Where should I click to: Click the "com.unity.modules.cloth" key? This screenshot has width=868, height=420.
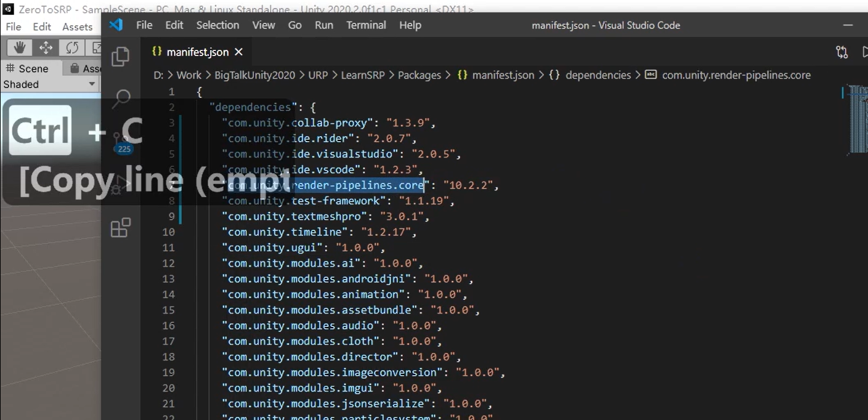[x=301, y=341]
